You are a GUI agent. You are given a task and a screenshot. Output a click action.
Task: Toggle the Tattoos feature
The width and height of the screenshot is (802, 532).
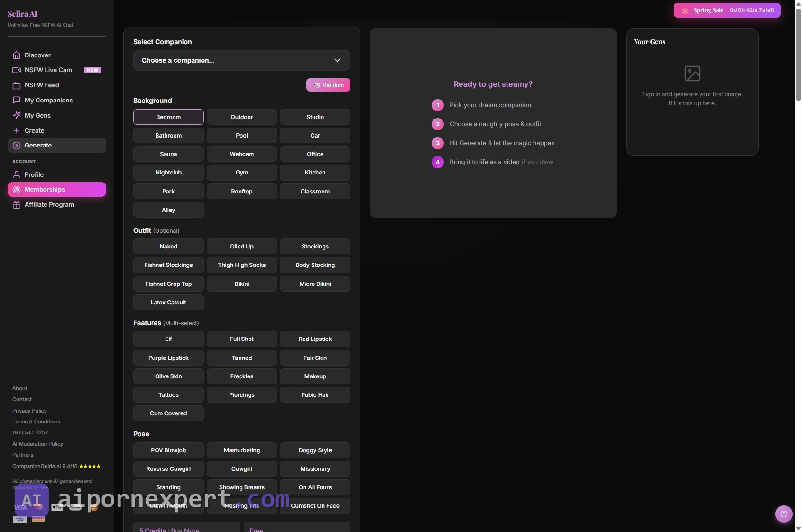168,395
